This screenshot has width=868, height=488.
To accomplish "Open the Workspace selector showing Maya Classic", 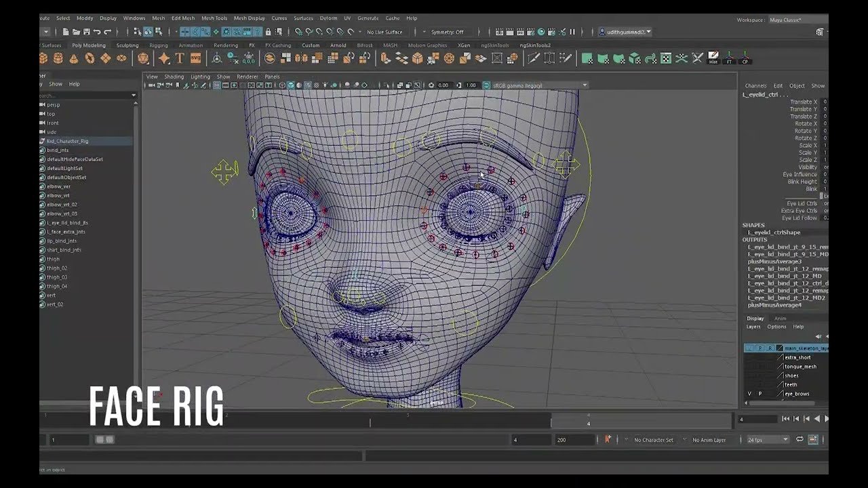I will [787, 20].
